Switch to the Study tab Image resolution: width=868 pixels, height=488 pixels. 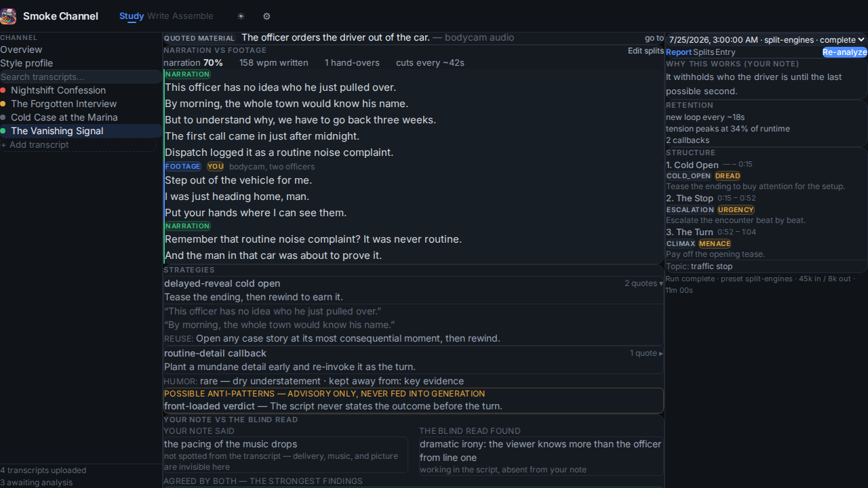132,16
